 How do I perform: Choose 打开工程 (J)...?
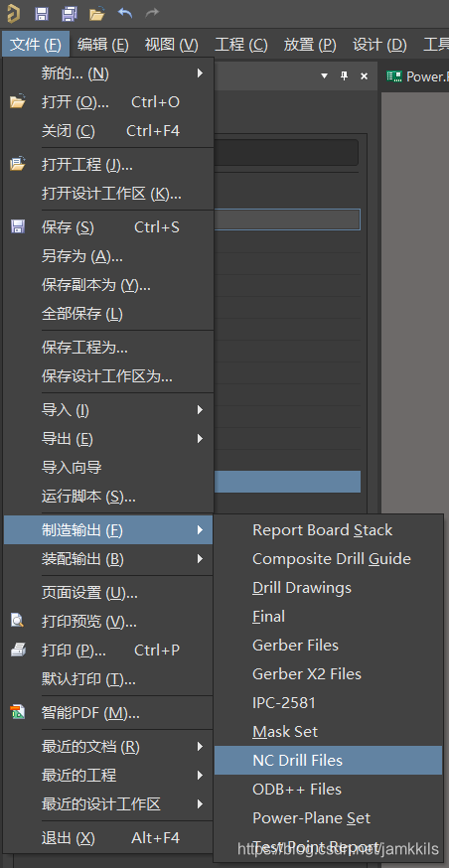click(x=108, y=165)
